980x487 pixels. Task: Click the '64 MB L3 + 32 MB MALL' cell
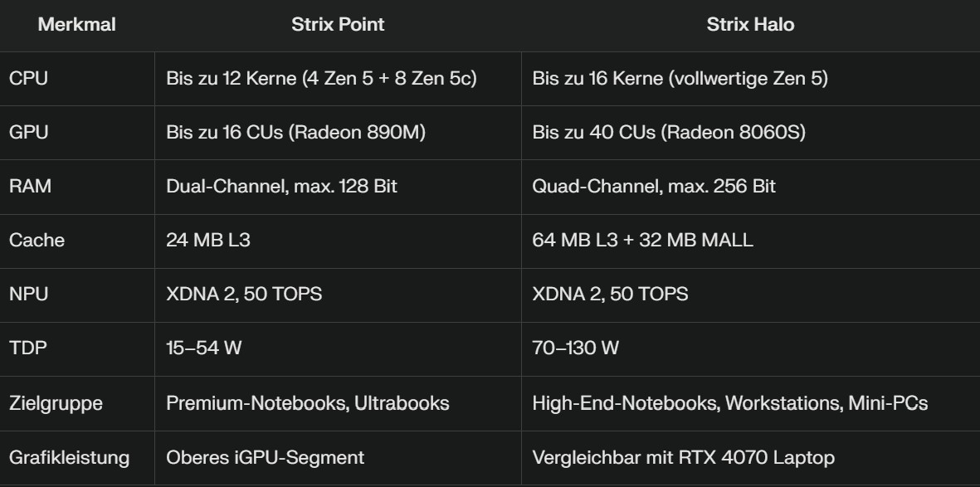point(642,241)
